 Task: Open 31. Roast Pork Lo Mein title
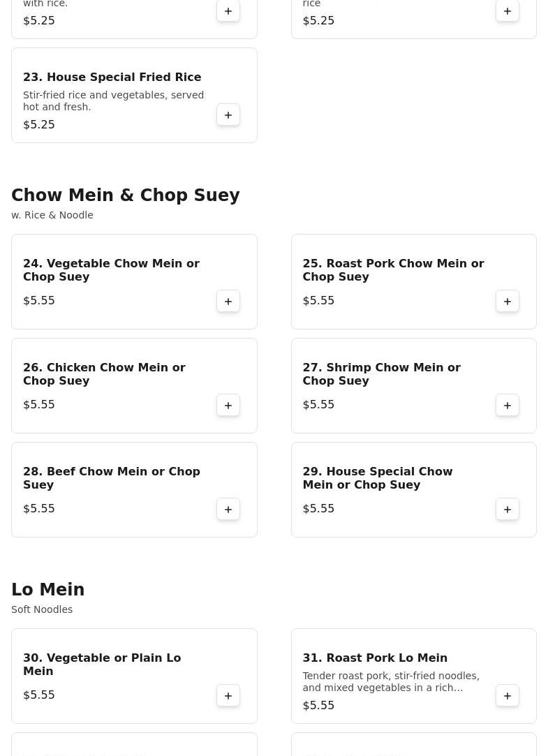[x=375, y=658]
